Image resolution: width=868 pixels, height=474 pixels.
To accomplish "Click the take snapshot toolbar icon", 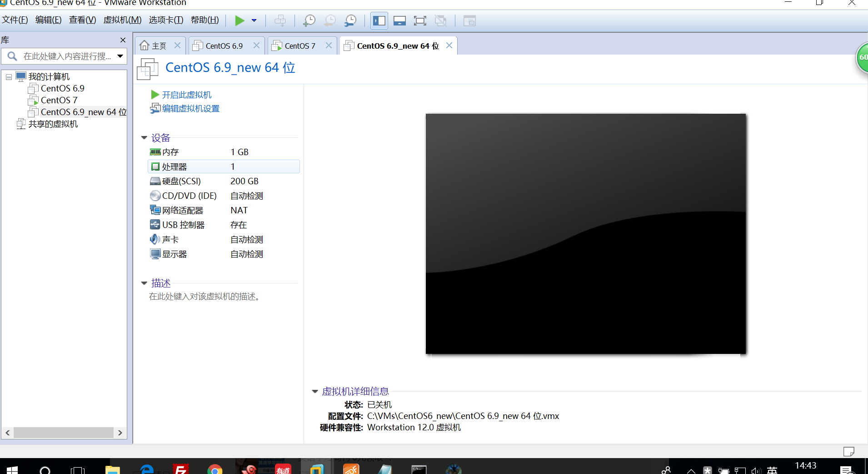I will coord(309,20).
